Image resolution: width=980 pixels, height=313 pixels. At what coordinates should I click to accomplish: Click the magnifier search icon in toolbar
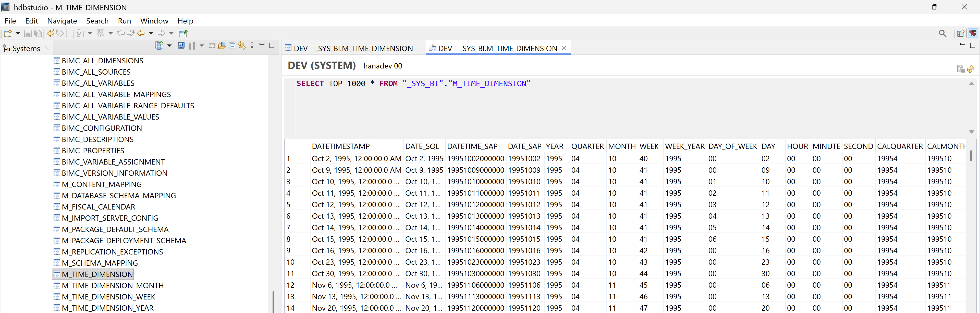click(x=942, y=33)
